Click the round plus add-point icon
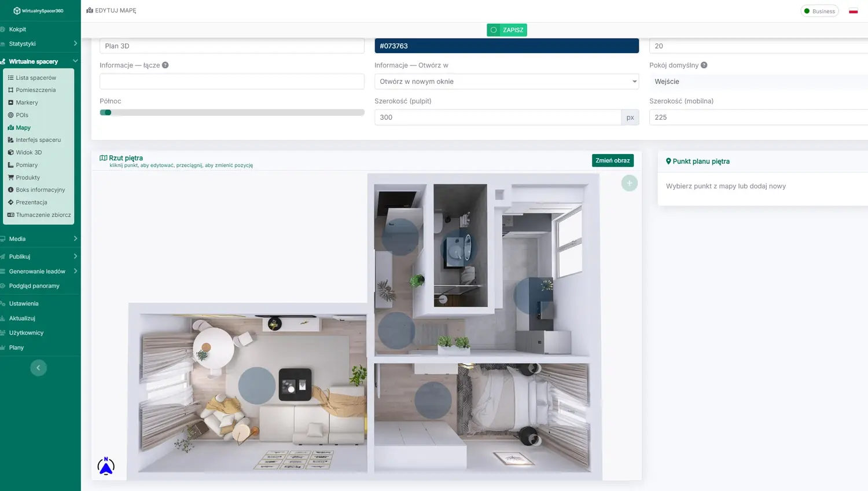The width and height of the screenshot is (868, 491). 629,184
